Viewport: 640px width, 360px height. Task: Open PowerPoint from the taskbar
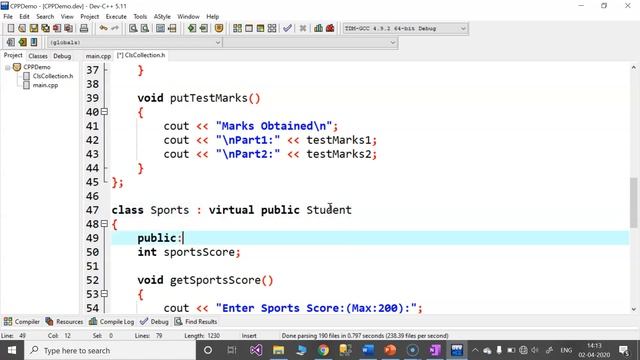tap(390, 350)
